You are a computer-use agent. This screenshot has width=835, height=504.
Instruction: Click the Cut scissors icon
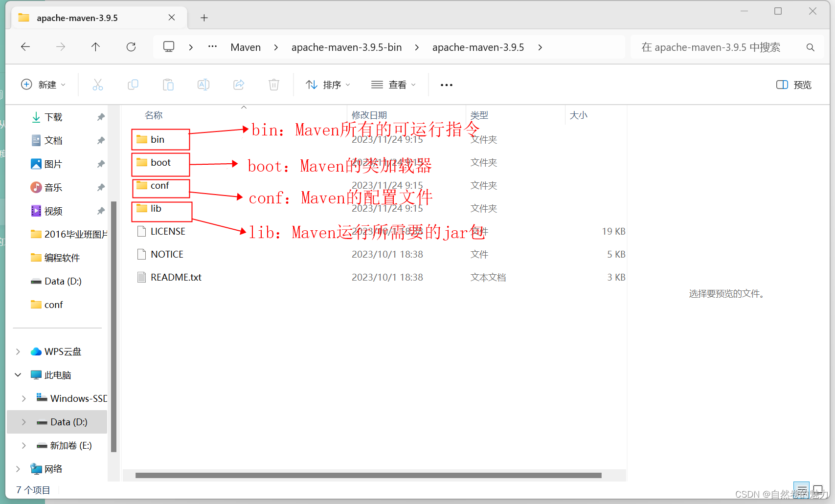click(98, 85)
